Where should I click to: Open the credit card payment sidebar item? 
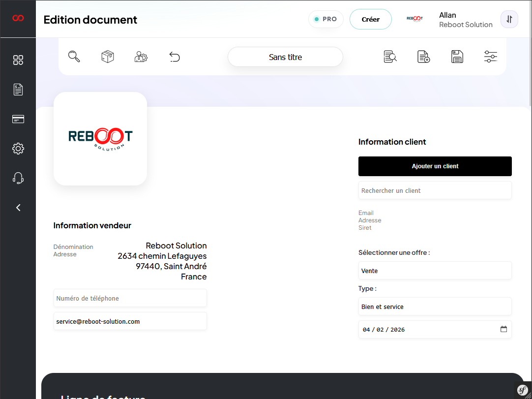[x=18, y=119]
